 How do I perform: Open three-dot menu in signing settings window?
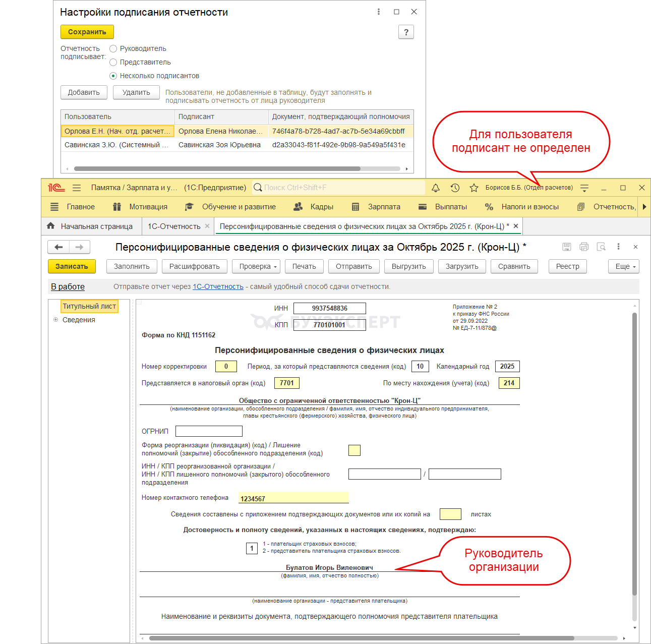[x=379, y=12]
